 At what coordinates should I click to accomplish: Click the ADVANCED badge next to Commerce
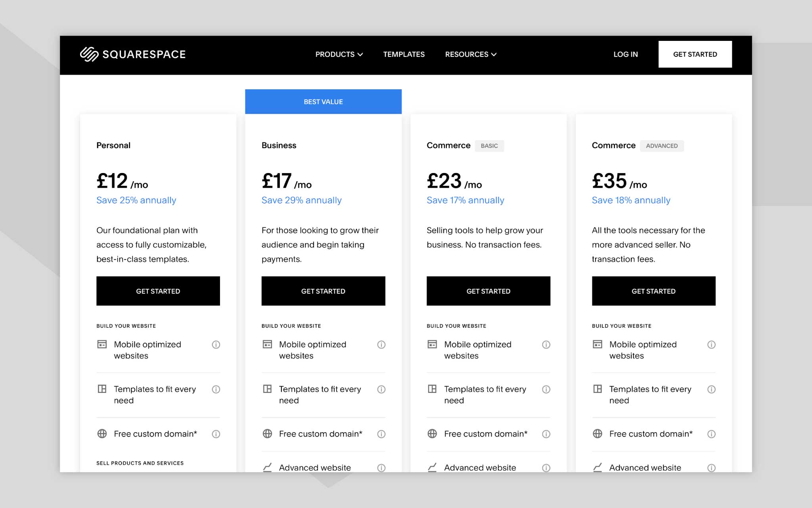pos(662,146)
